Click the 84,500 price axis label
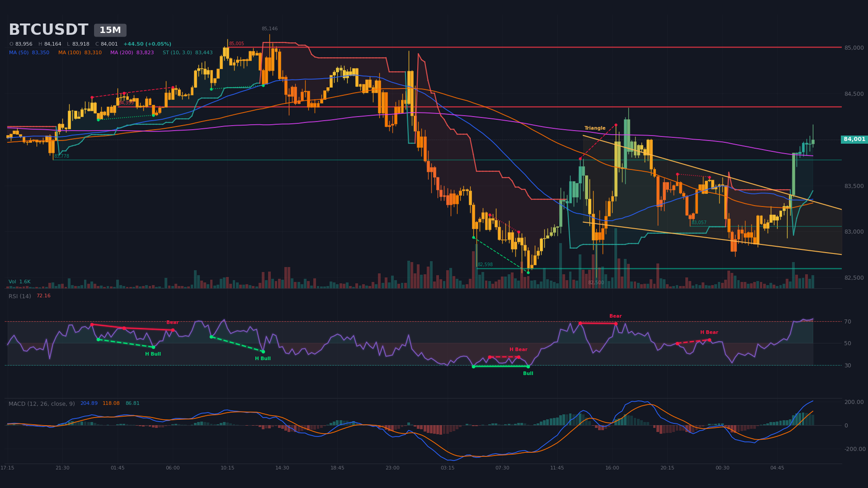The width and height of the screenshot is (868, 488). [854, 94]
